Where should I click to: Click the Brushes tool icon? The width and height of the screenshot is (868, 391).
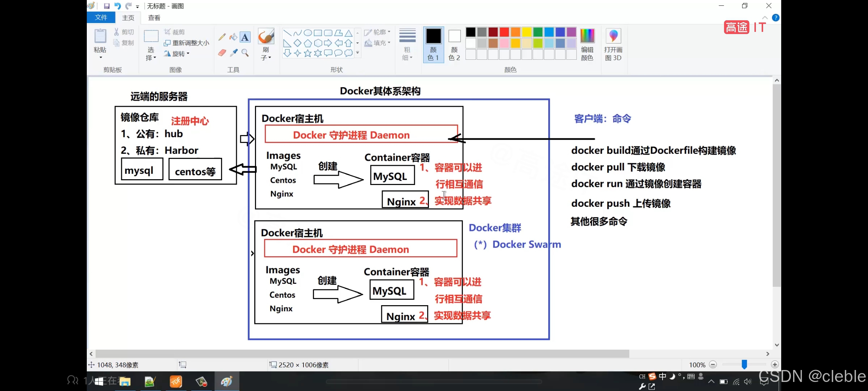point(266,37)
